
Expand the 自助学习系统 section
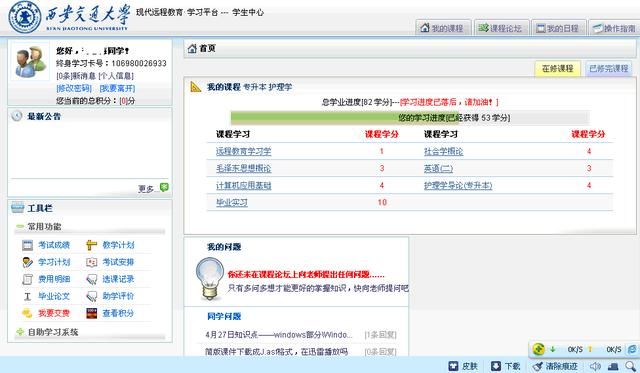click(x=20, y=332)
